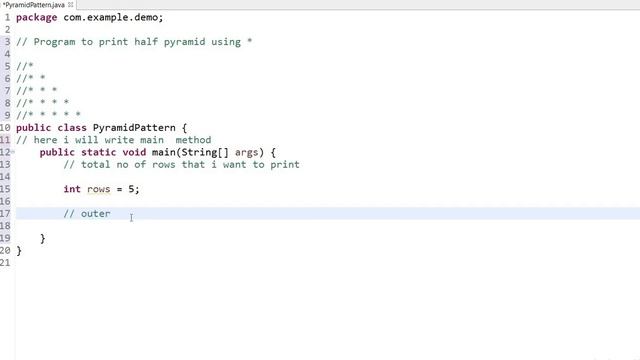Click 'public static void' on line 12
Screen dimensions: 640x360
tap(93, 152)
